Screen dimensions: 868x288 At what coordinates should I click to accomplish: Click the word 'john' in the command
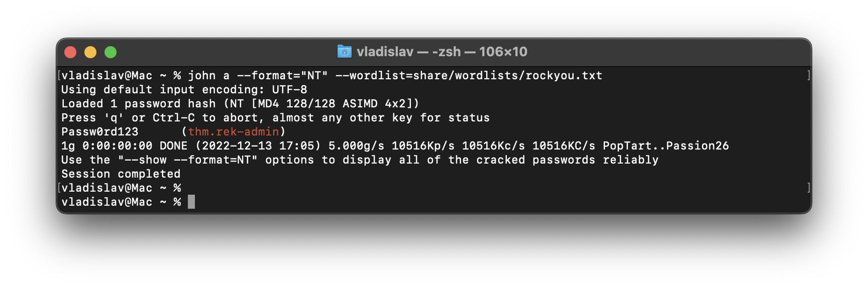pyautogui.click(x=201, y=75)
